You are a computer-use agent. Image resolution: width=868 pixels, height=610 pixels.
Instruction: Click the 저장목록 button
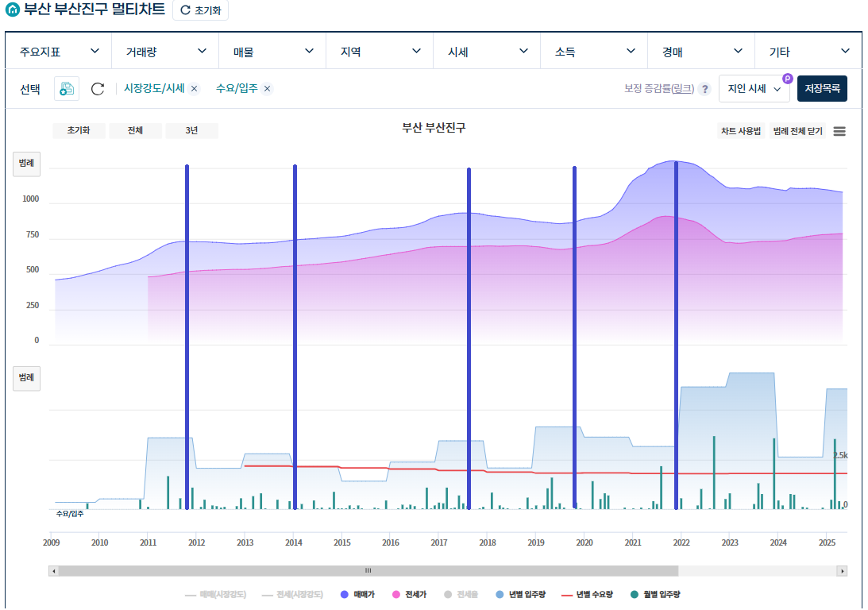[x=821, y=88]
